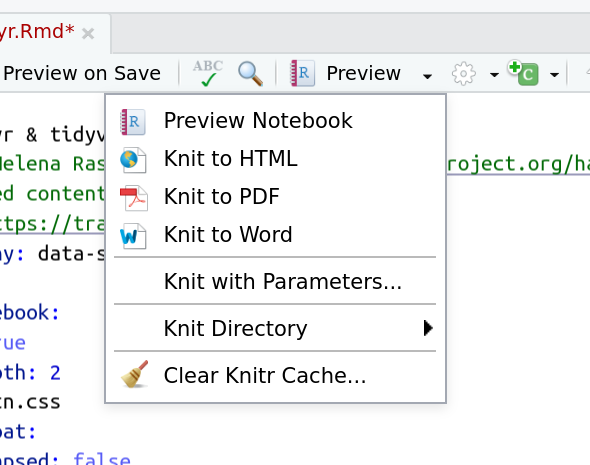Click the Knit Directory submenu arrow
The image size is (590, 465).
point(428,328)
